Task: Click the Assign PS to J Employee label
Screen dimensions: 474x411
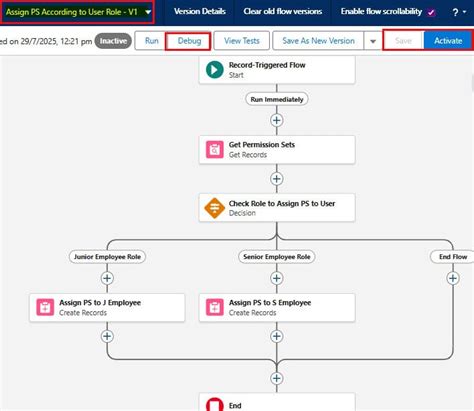Action: 100,303
